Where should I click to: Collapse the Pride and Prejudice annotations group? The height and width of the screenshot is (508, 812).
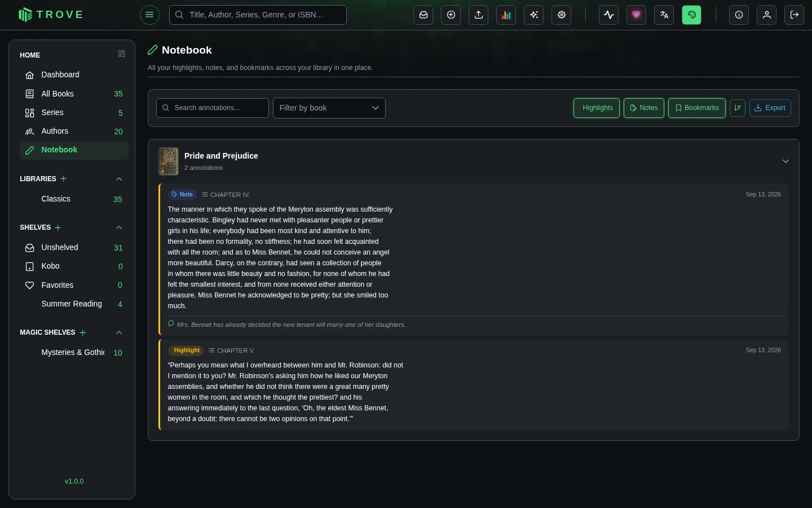click(785, 161)
